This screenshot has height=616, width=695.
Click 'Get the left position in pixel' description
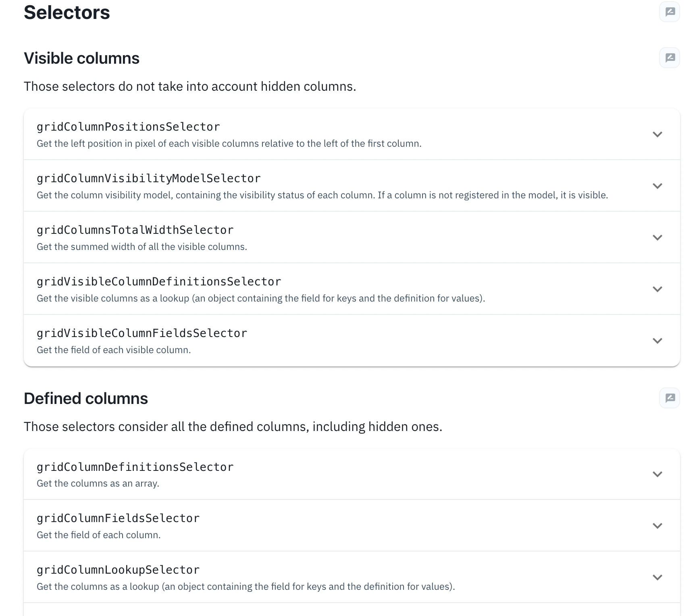[229, 144]
